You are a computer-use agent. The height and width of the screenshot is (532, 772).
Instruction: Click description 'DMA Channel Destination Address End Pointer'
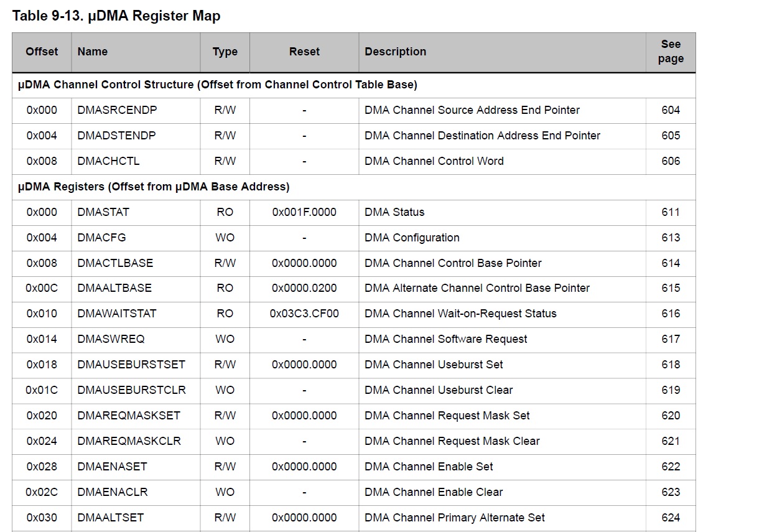(483, 136)
